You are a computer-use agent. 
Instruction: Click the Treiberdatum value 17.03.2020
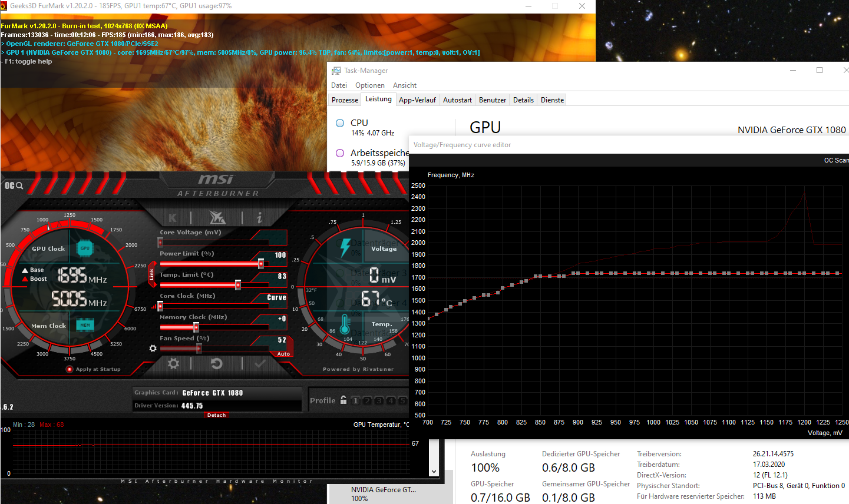(769, 465)
